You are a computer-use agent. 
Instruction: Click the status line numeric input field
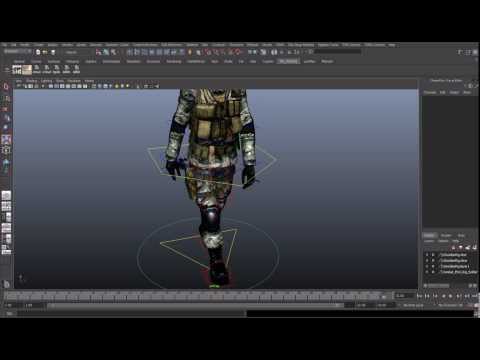pyautogui.click(x=338, y=52)
